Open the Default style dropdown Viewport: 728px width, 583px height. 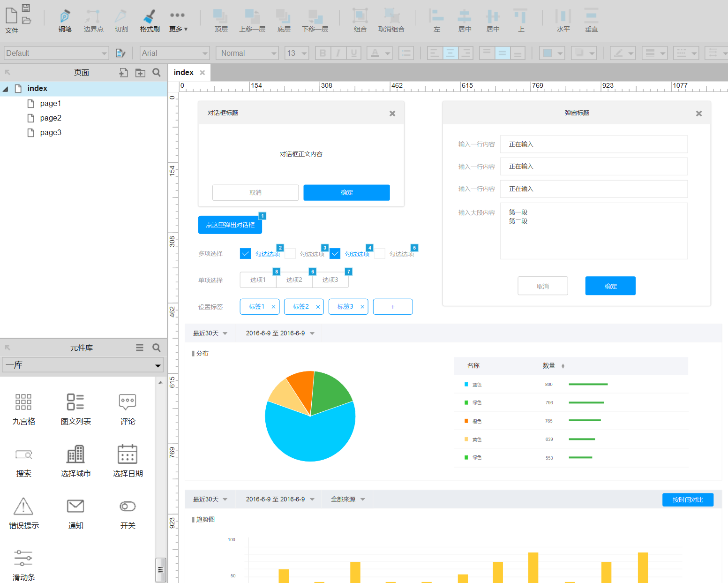pos(56,53)
